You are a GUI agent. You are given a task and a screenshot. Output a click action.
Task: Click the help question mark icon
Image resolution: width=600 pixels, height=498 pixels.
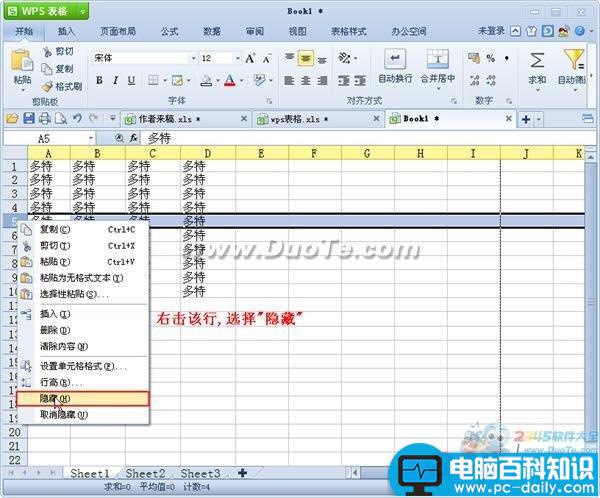click(580, 31)
